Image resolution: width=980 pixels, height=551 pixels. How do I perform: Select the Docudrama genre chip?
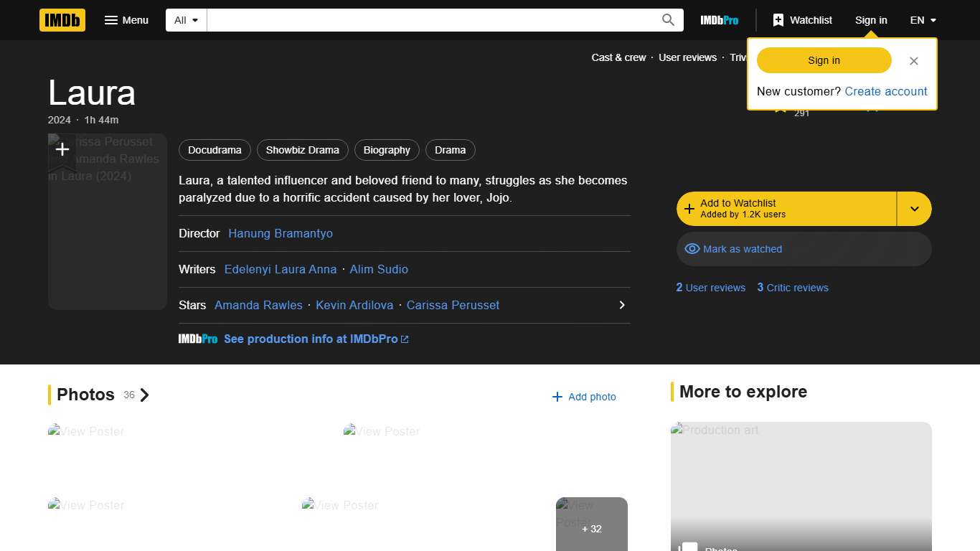pyautogui.click(x=215, y=150)
